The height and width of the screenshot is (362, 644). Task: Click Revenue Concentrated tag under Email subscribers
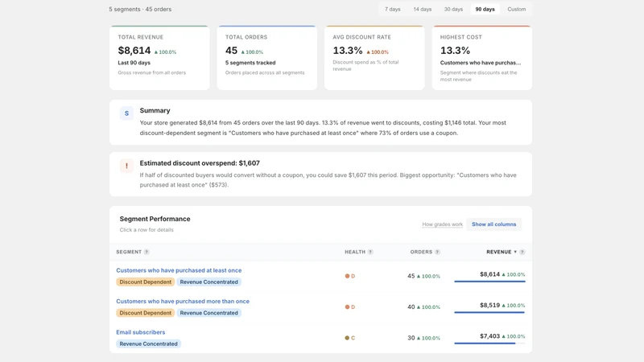tap(148, 344)
